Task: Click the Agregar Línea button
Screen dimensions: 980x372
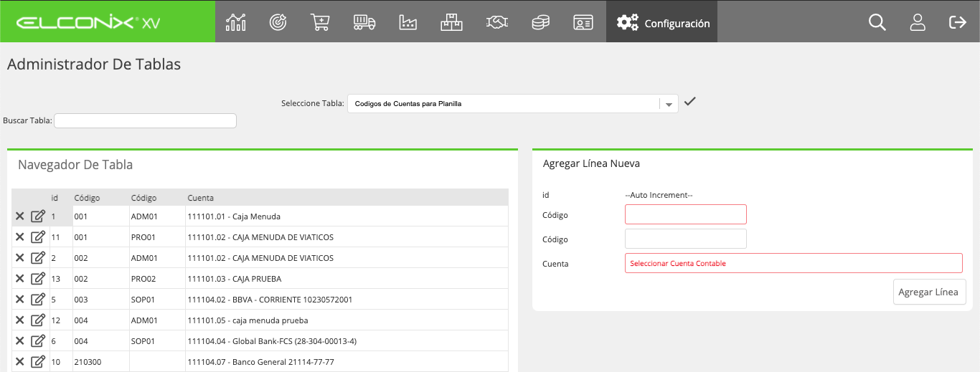Action: click(x=930, y=292)
